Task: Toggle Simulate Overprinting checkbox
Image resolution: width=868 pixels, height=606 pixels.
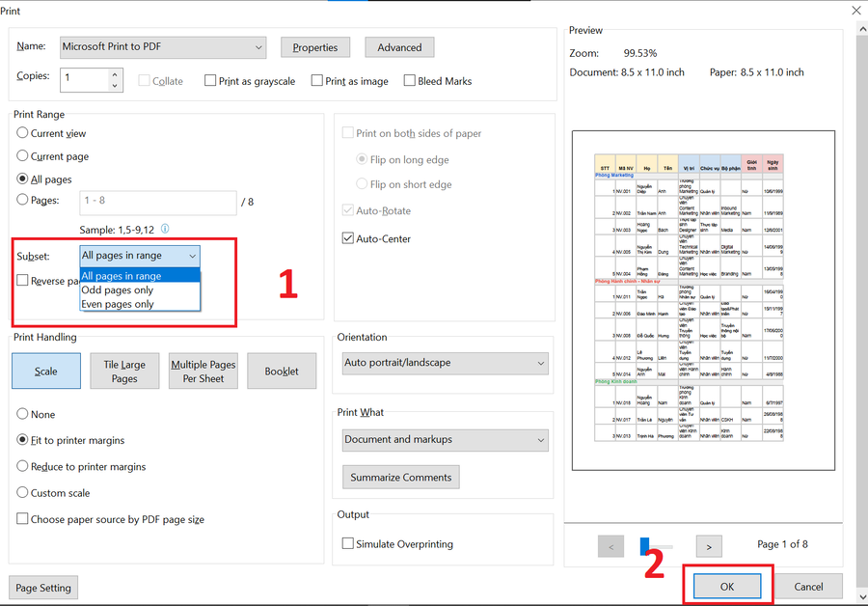Action: pos(347,543)
